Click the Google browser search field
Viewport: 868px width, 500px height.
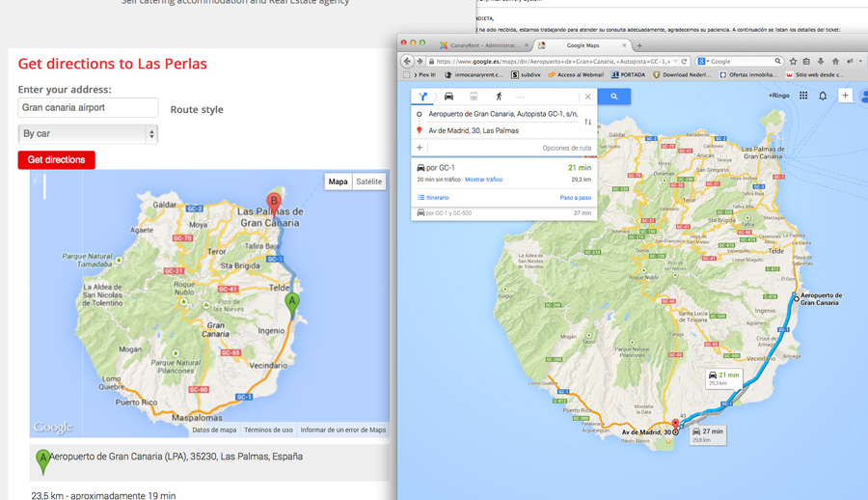[742, 61]
